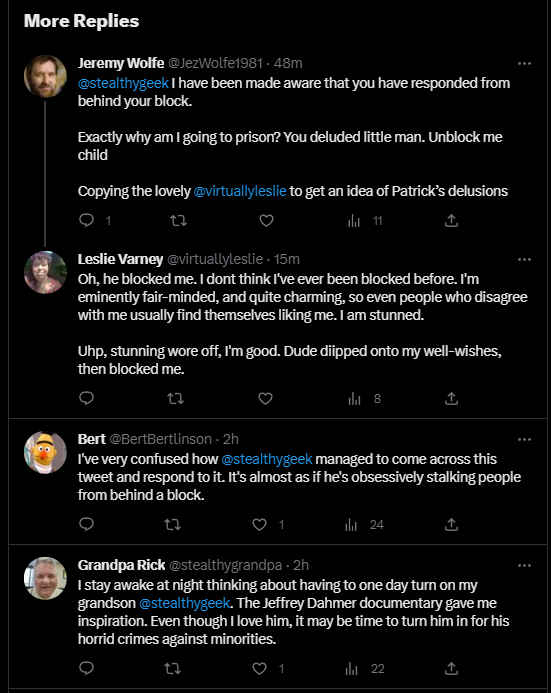Open more options on Jeremy Wolfe's tweet
The image size is (551, 693).
tap(524, 64)
